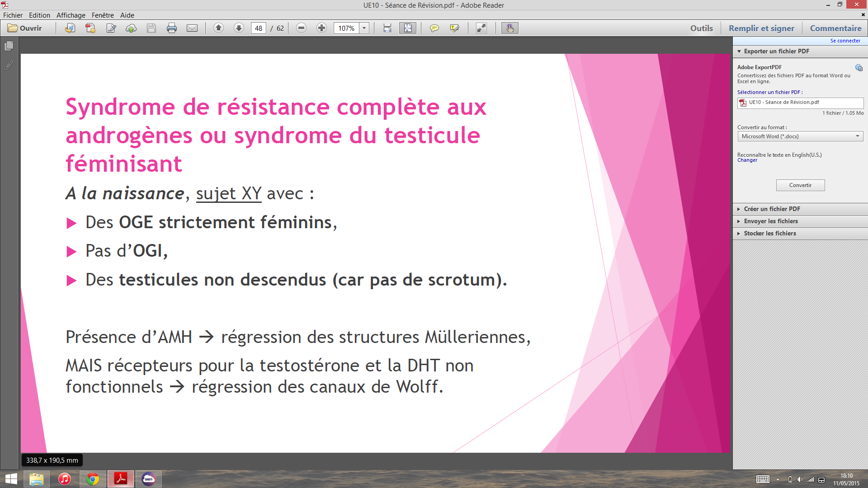Screen dimensions: 868x488
Task: Add a sticky note comment
Action: pyautogui.click(x=434, y=28)
